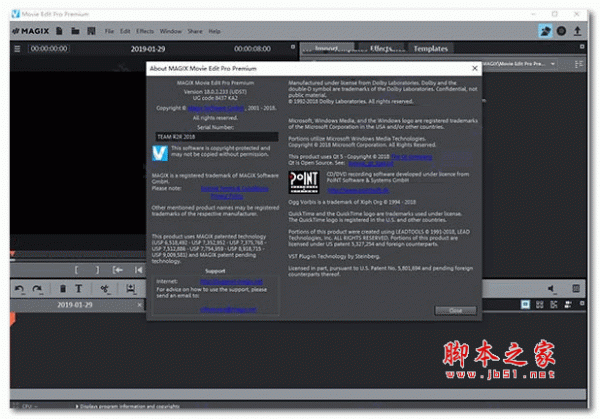This screenshot has height=419, width=600.
Task: Click the MAGIX logo in toolbar
Action: pyautogui.click(x=31, y=31)
